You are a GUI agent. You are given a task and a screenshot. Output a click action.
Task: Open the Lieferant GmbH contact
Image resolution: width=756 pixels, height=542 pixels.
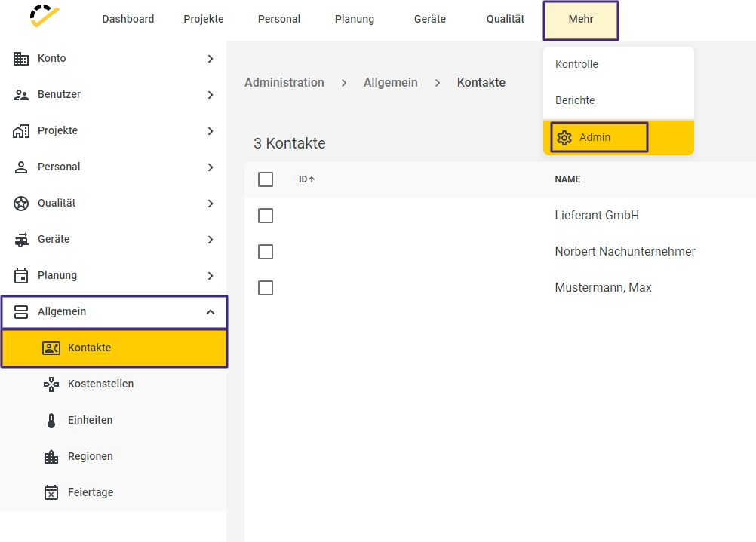[x=597, y=216]
